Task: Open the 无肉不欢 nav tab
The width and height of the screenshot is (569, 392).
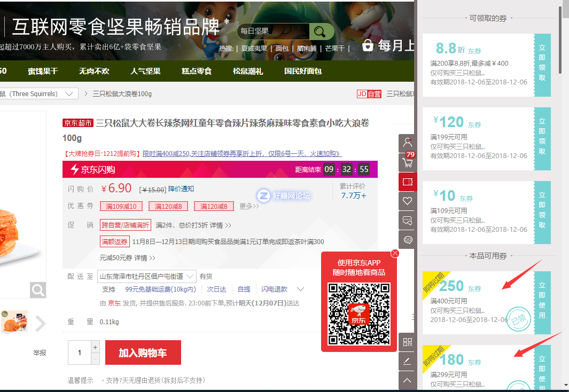Action: point(94,71)
